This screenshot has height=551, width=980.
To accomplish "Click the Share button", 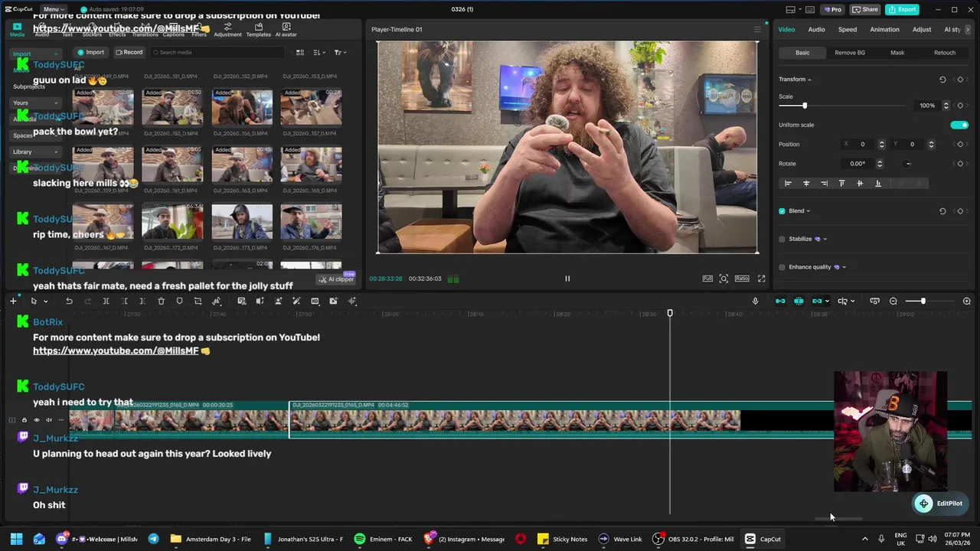I will [x=865, y=9].
